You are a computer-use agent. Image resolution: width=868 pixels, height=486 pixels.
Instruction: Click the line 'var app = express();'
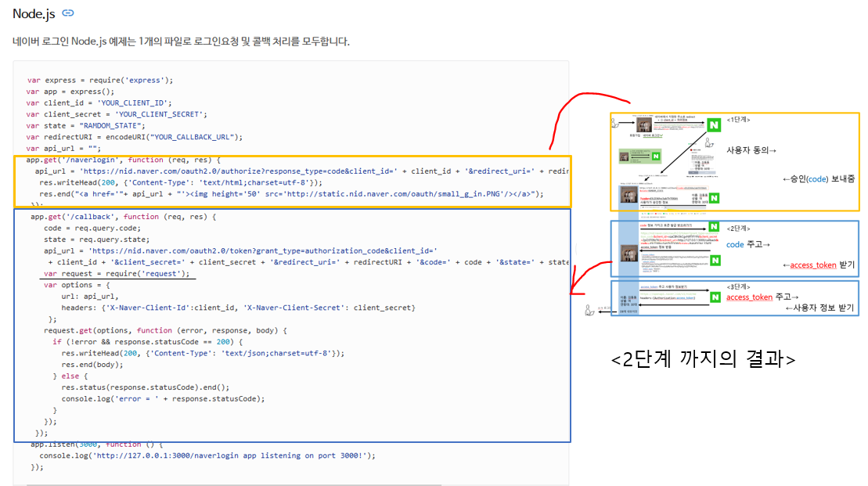[x=70, y=92]
